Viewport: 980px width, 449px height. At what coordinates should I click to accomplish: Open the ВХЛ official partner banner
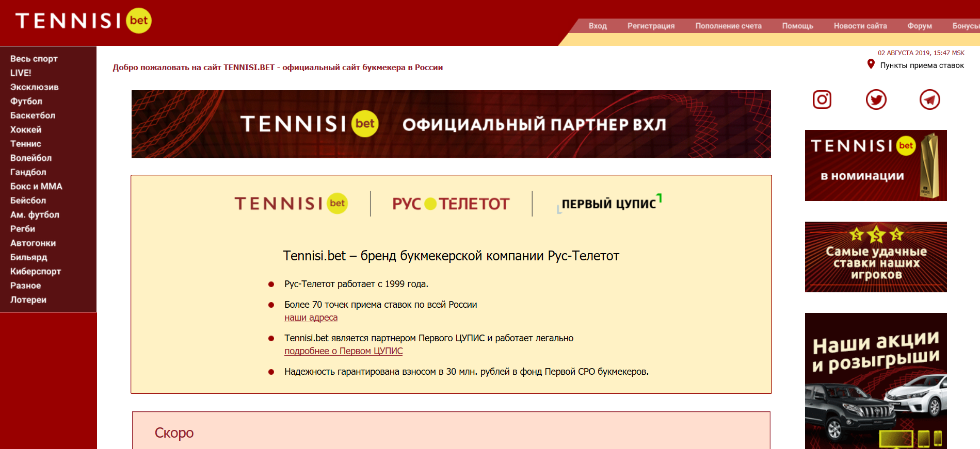point(451,124)
